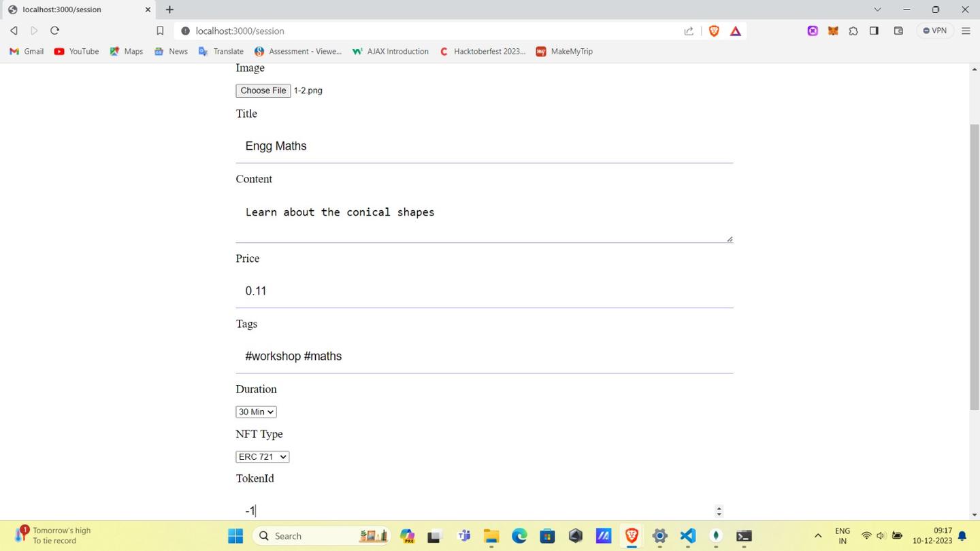Open the Gmail bookmark
The image size is (980, 551).
pyautogui.click(x=27, y=51)
